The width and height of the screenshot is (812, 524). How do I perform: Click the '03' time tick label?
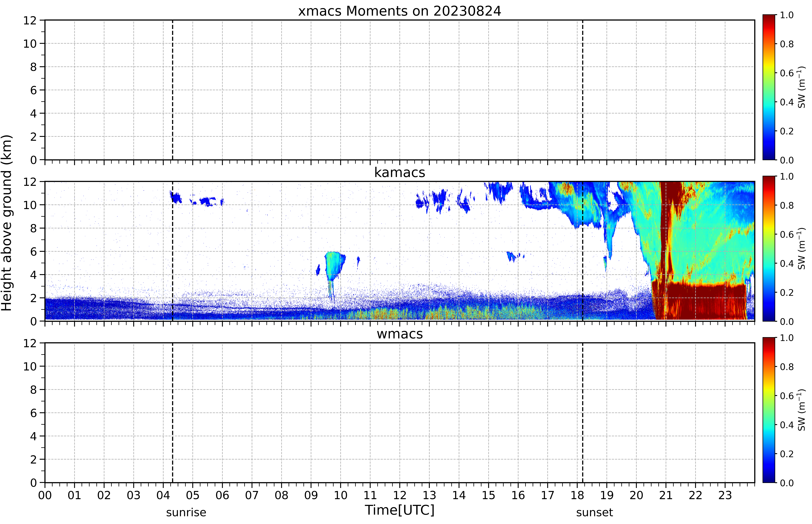[x=134, y=495]
